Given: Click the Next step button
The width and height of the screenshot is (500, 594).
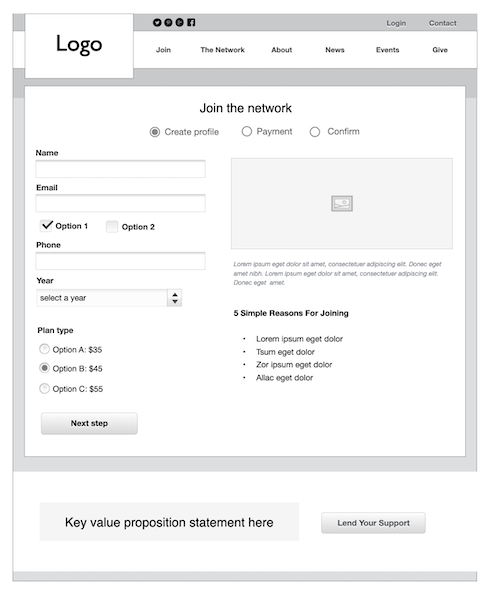Looking at the screenshot, I should tap(89, 424).
